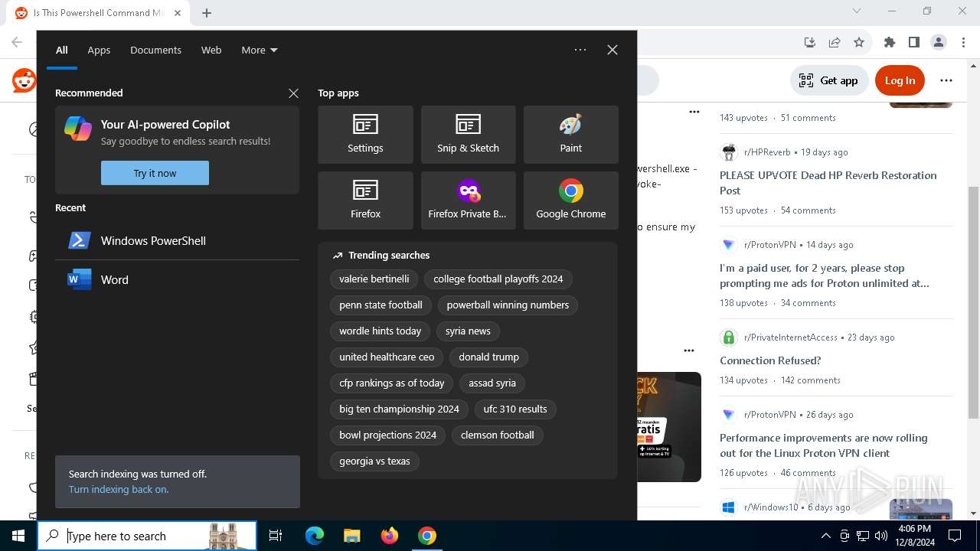
Task: Open Microsoft Edge from taskbar
Action: (x=315, y=536)
